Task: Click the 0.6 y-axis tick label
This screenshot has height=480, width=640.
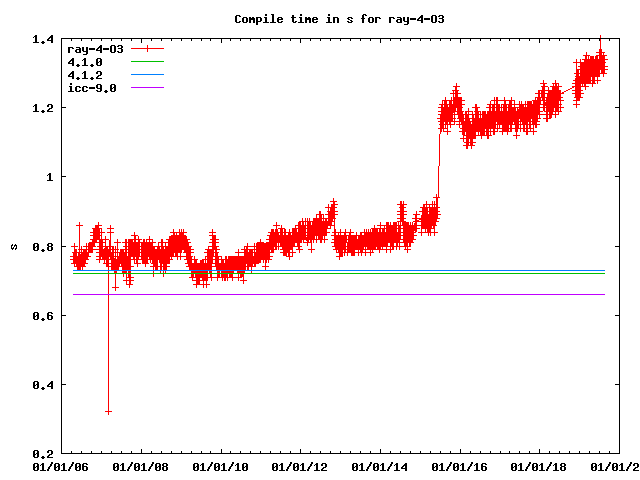Action: point(42,316)
